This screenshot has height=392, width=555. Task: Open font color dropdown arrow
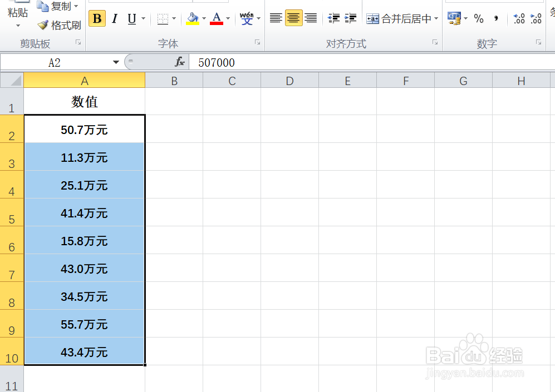click(228, 18)
